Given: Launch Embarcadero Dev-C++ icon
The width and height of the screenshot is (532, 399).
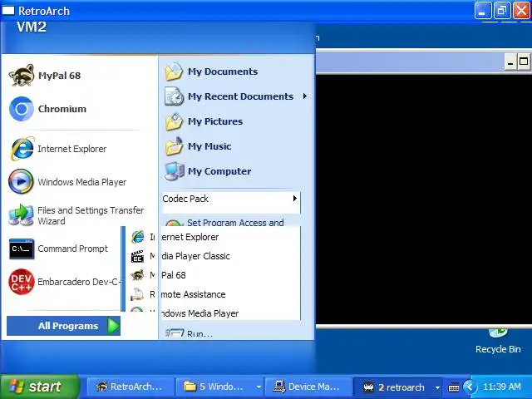Looking at the screenshot, I should click(x=21, y=282).
